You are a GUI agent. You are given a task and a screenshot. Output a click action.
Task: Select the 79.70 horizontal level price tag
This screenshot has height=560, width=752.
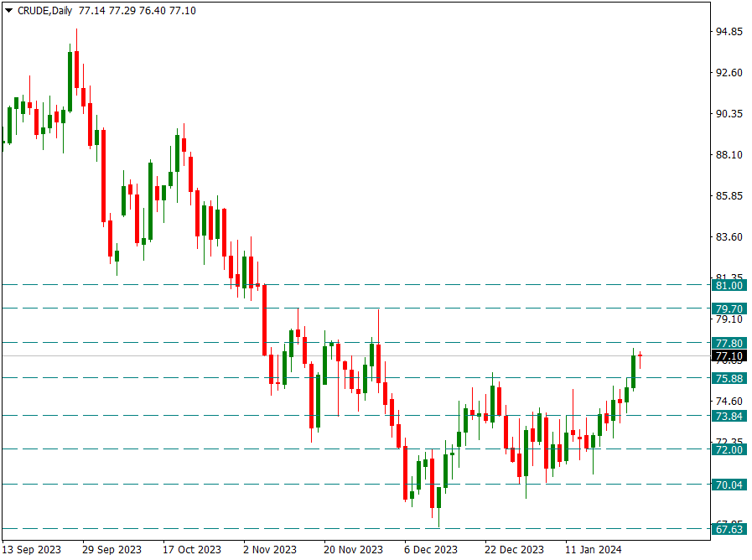point(729,309)
